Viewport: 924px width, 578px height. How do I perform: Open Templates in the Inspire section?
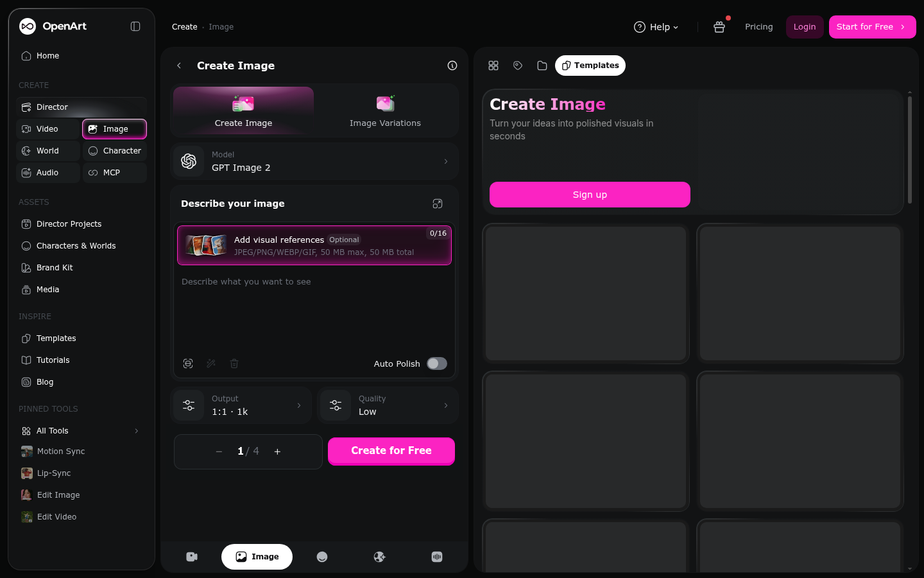[81, 338]
